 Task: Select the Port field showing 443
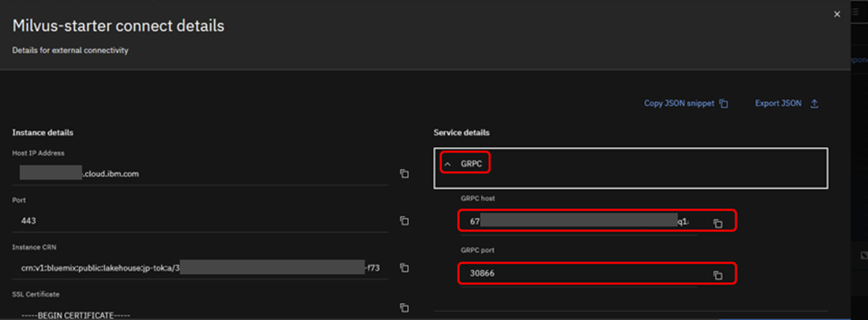pos(200,221)
